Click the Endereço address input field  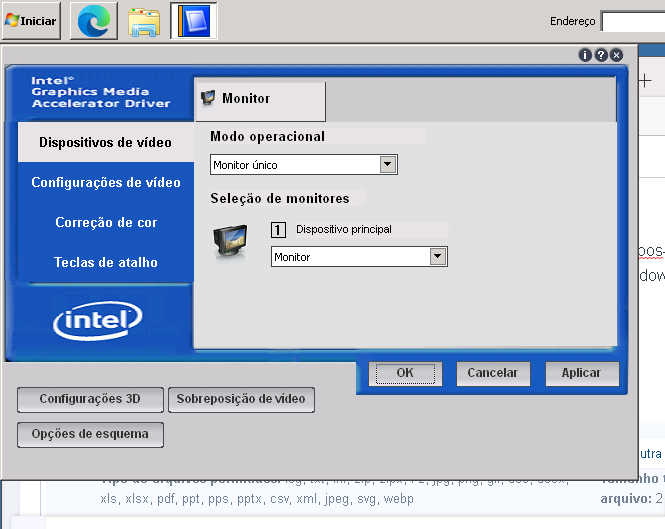click(x=633, y=22)
